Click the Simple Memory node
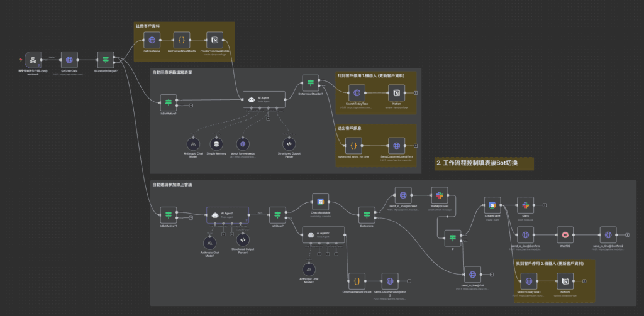Viewport: 644px width, 316px height. 216,143
